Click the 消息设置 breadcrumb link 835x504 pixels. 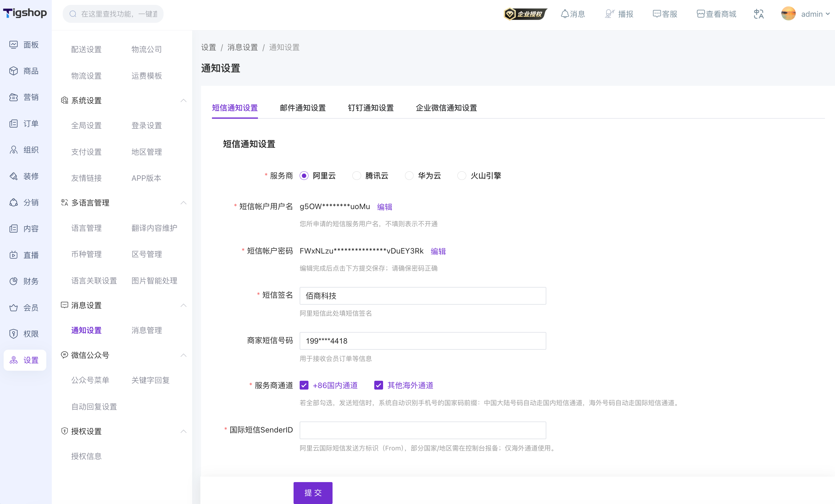pyautogui.click(x=243, y=47)
